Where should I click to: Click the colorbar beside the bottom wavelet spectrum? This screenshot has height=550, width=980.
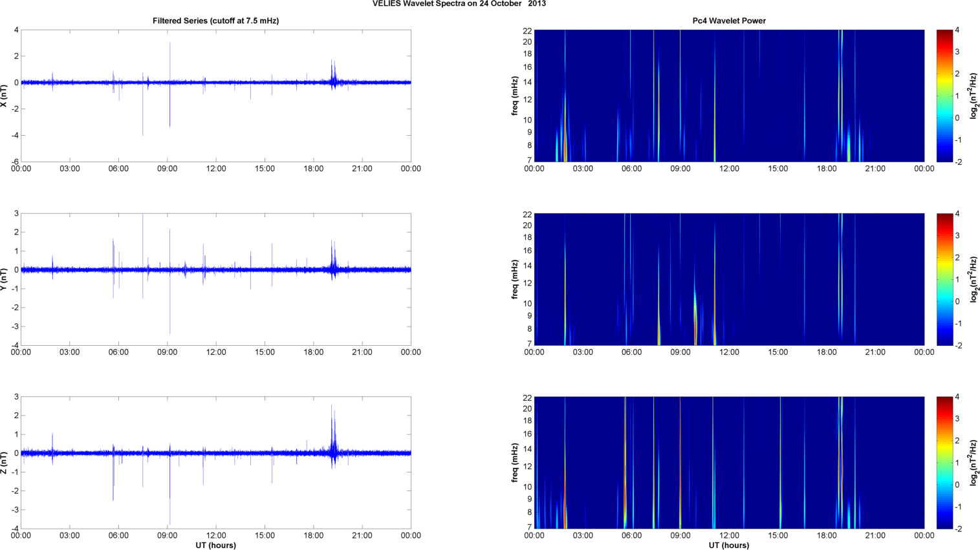coord(944,463)
